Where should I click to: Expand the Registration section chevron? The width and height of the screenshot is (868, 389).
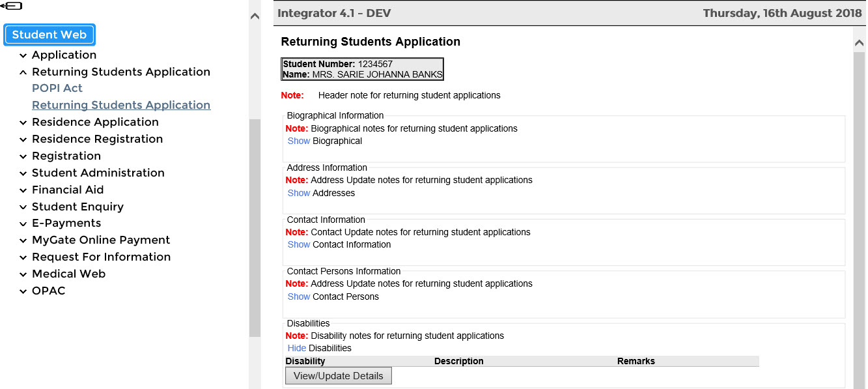23,156
